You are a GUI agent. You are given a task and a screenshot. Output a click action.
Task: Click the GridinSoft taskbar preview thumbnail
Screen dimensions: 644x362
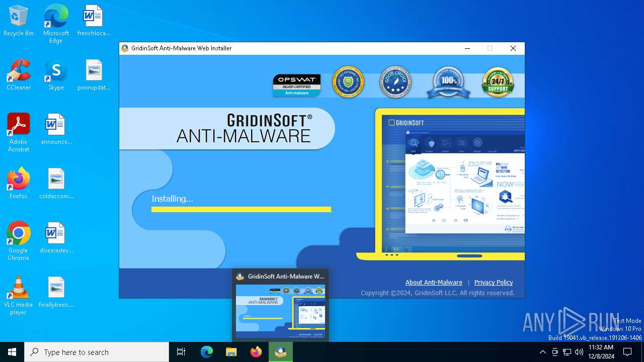[x=280, y=311]
